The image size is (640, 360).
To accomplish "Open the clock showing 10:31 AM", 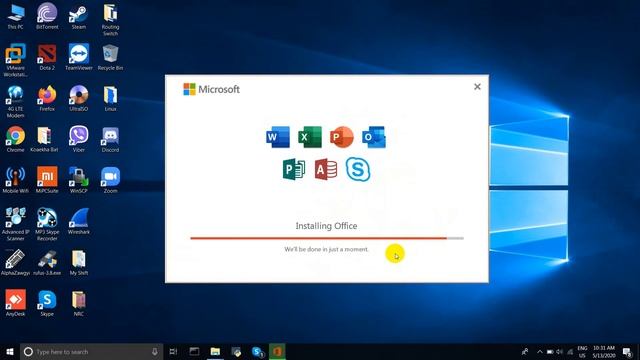I will (x=604, y=351).
